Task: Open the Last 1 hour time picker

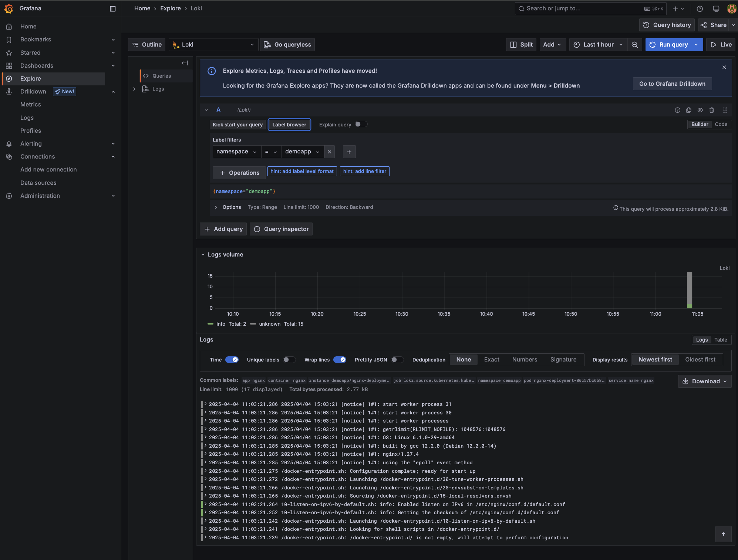Action: click(598, 45)
